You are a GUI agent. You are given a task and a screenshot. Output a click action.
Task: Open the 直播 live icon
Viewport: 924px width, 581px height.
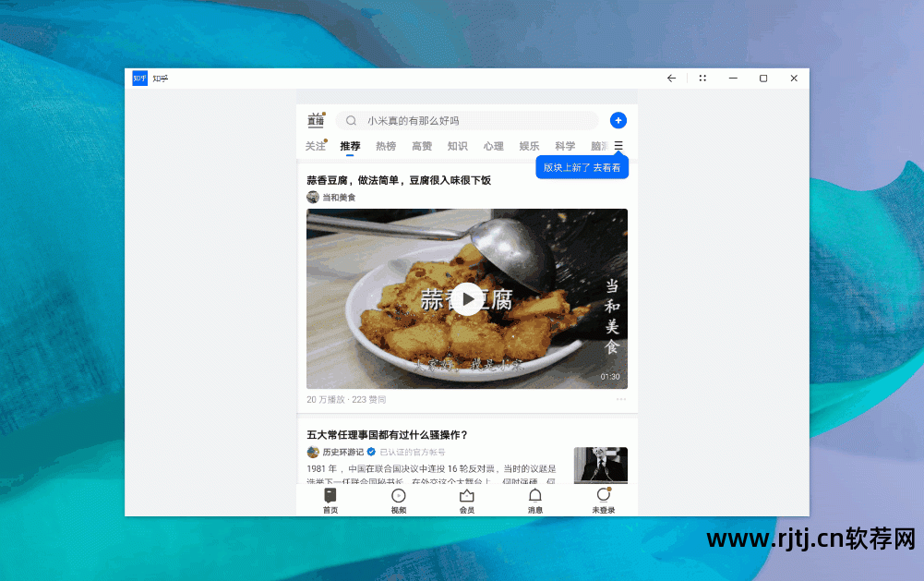(x=316, y=120)
